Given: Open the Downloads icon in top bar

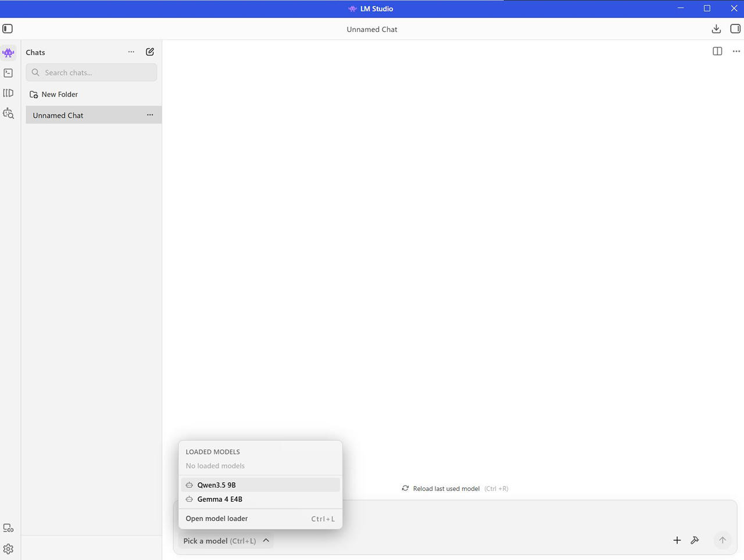Looking at the screenshot, I should 716,29.
